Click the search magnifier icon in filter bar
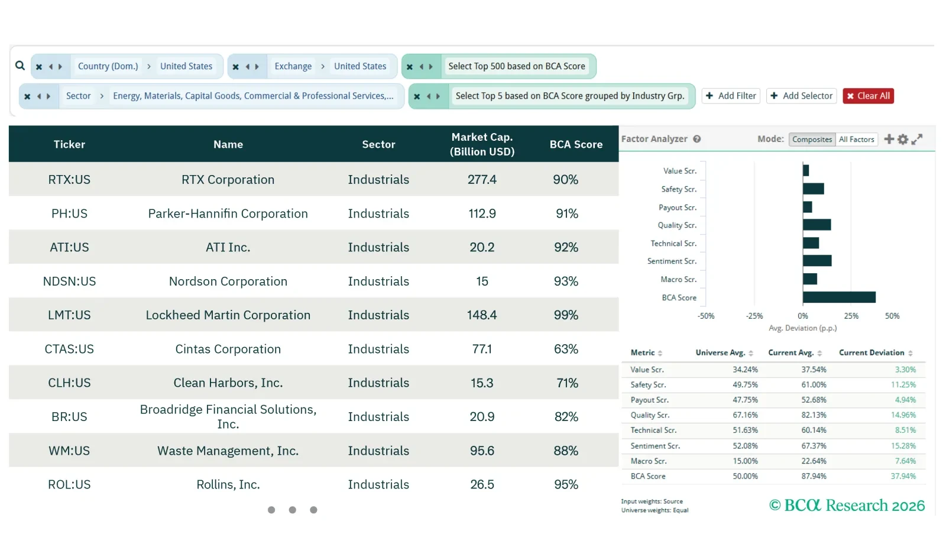This screenshot has width=946, height=560. [x=20, y=66]
